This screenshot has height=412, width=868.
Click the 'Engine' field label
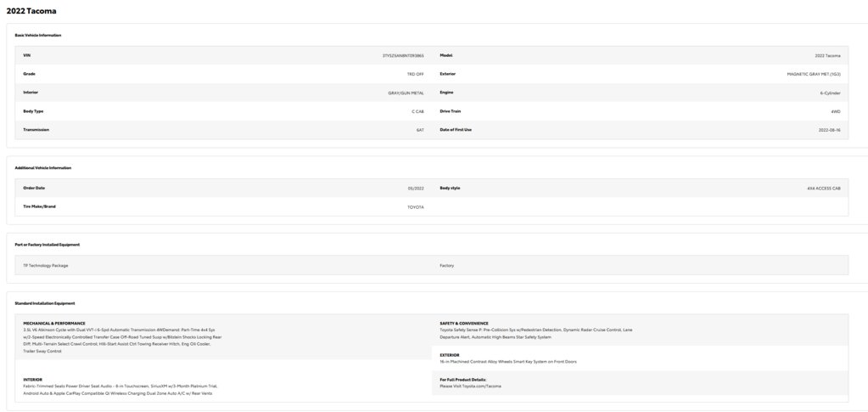pos(446,92)
